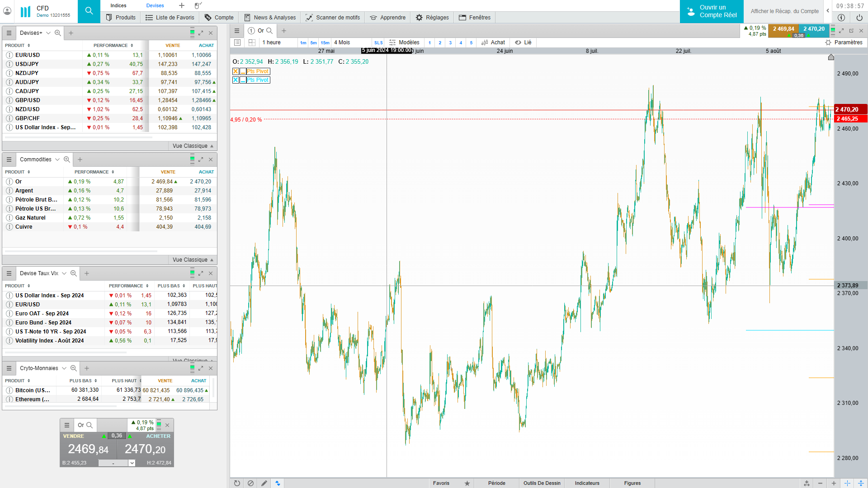Remove the orange Pts Pivot indicator
The image size is (868, 488).
(236, 71)
